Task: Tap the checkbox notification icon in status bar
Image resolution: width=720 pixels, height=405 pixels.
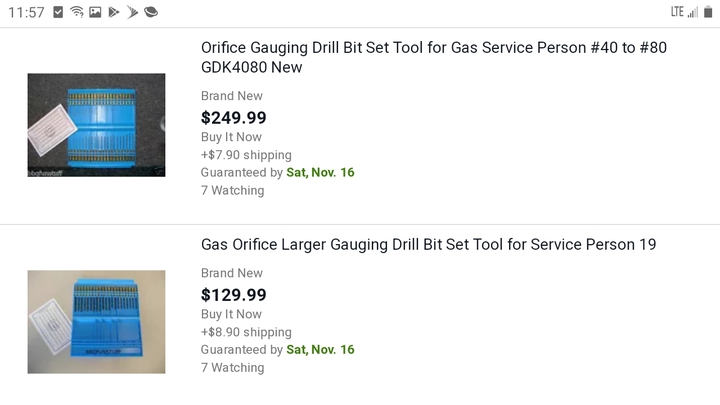Action: pyautogui.click(x=58, y=12)
